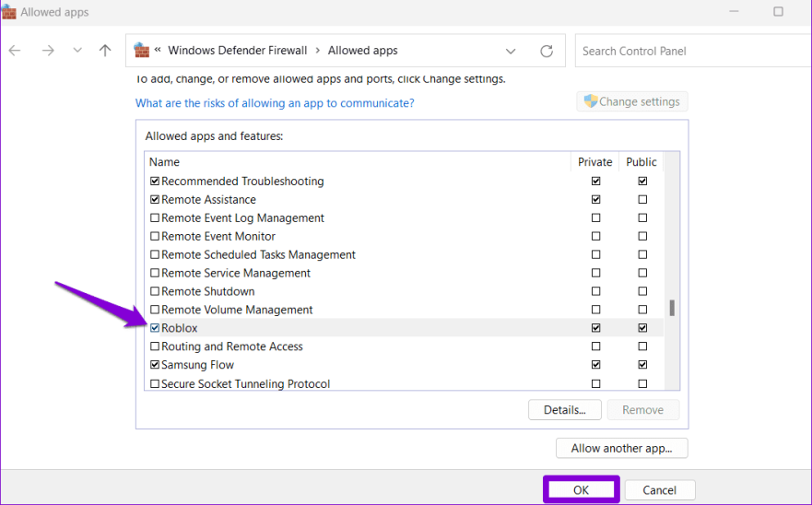This screenshot has width=812, height=505.
Task: Open the Recent locations chevron
Action: tap(76, 51)
